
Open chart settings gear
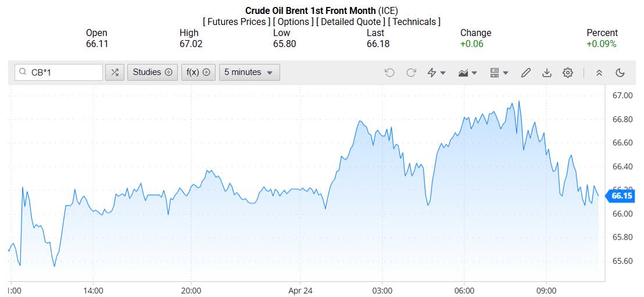tap(568, 73)
